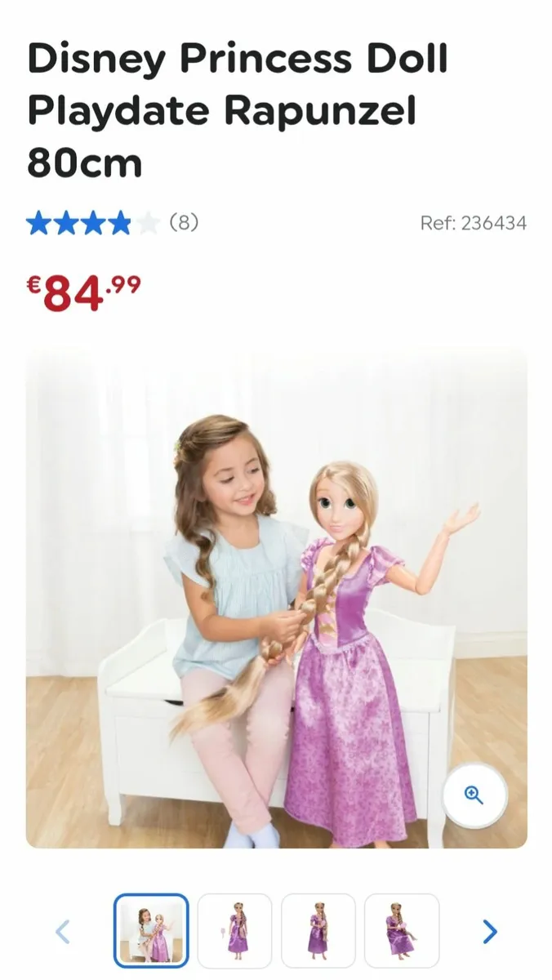Select the second blue rating star
Image resolution: width=552 pixels, height=980 pixels.
coord(65,222)
